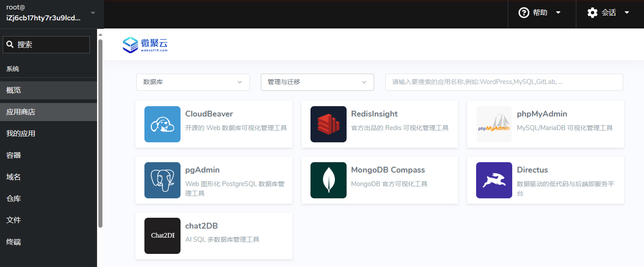Expand the 数据库 category dropdown
The height and width of the screenshot is (267, 644).
193,82
